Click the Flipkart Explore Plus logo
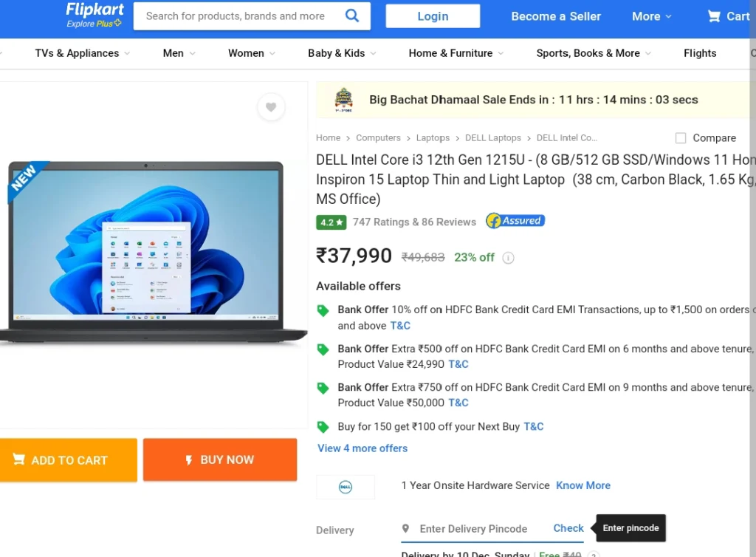756x557 pixels. click(x=94, y=15)
